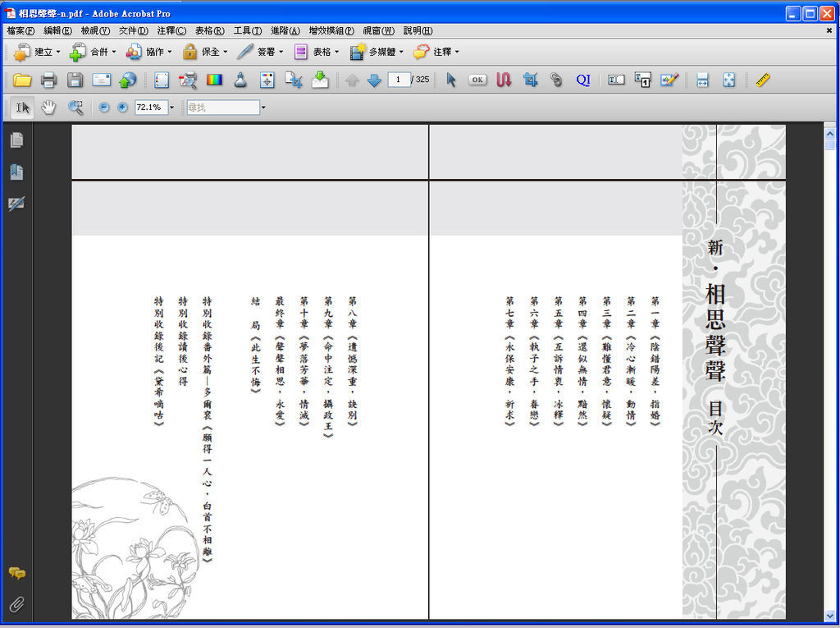Open the 工具(T) menu
The image size is (840, 628).
(x=248, y=30)
